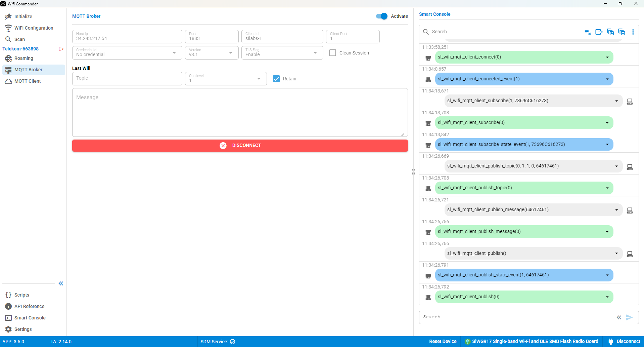The height and width of the screenshot is (347, 644).
Task: Click the logout icon beside Telekom-663898
Action: pyautogui.click(x=61, y=49)
